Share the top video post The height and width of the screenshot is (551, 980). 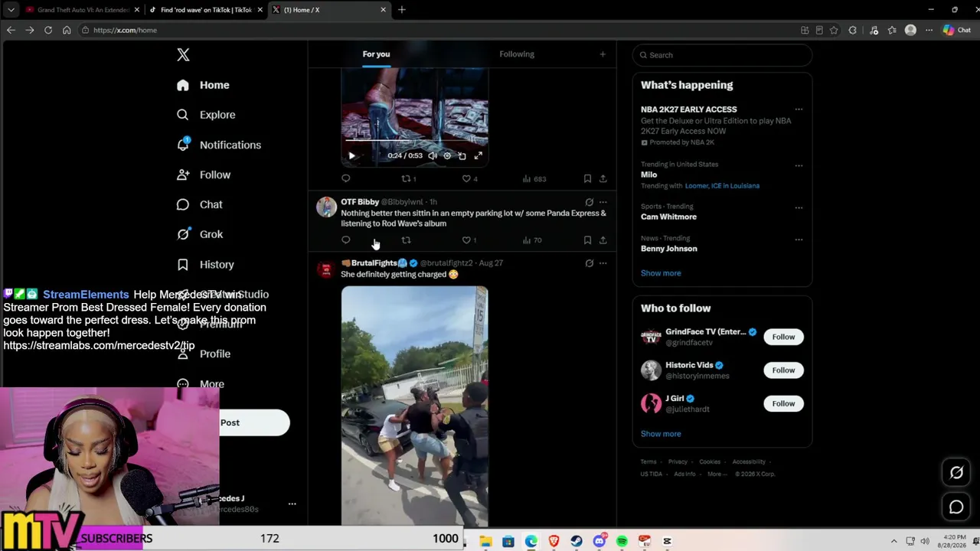(603, 178)
